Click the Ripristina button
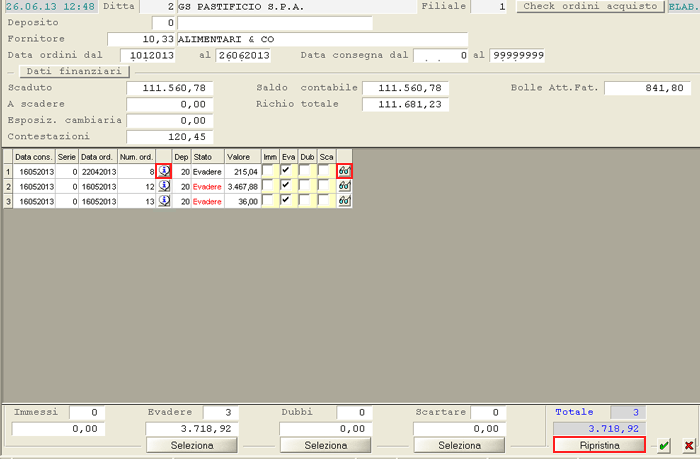The image size is (700, 459). [x=600, y=445]
